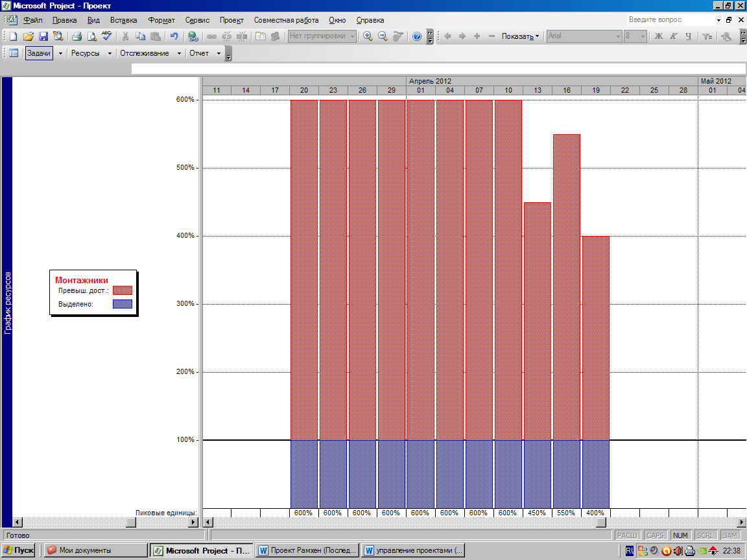Viewport: 747px width, 560px height.
Task: Copy selection icon
Action: click(x=141, y=36)
